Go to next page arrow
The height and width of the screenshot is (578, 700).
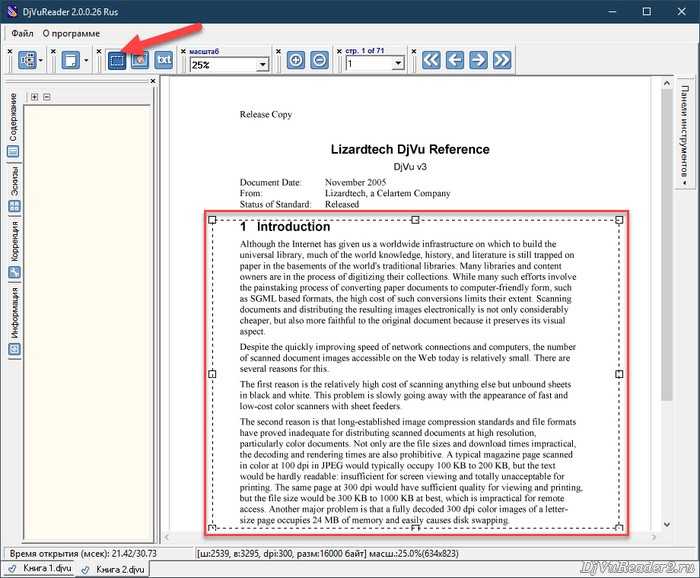[478, 60]
